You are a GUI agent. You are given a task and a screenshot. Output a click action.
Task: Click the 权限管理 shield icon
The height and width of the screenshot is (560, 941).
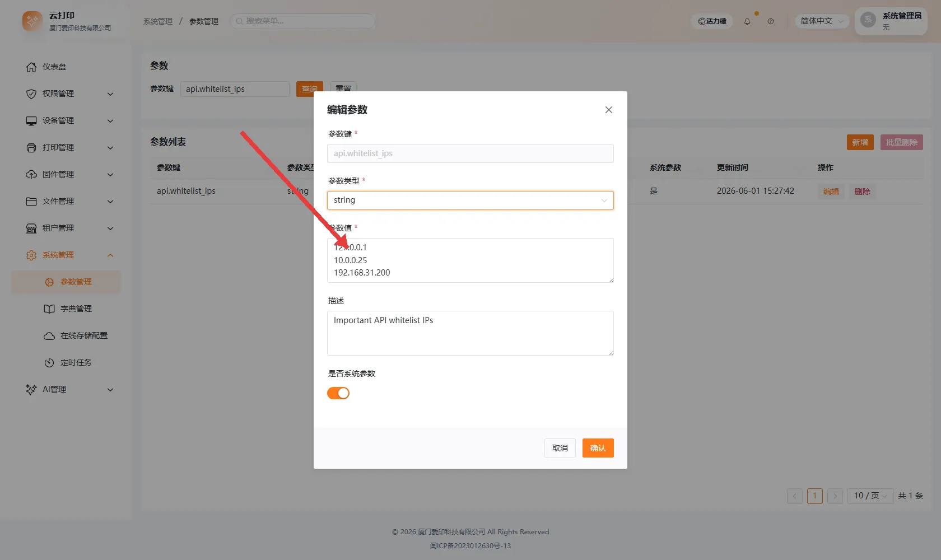31,94
